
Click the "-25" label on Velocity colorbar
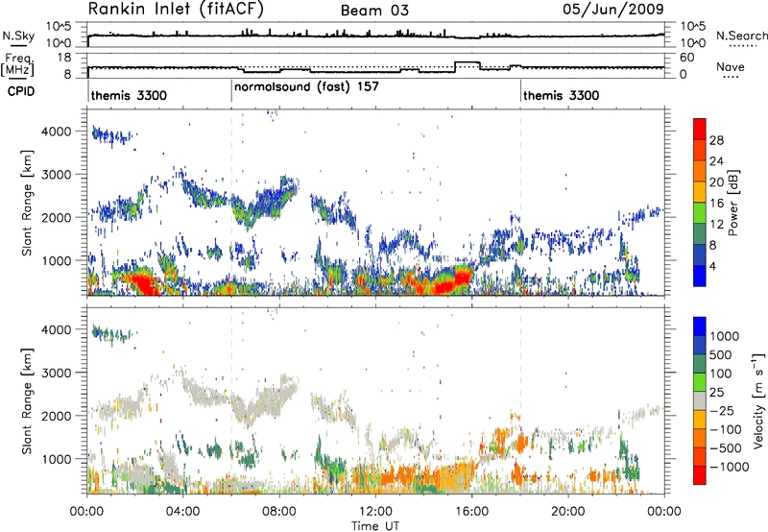pyautogui.click(x=722, y=411)
